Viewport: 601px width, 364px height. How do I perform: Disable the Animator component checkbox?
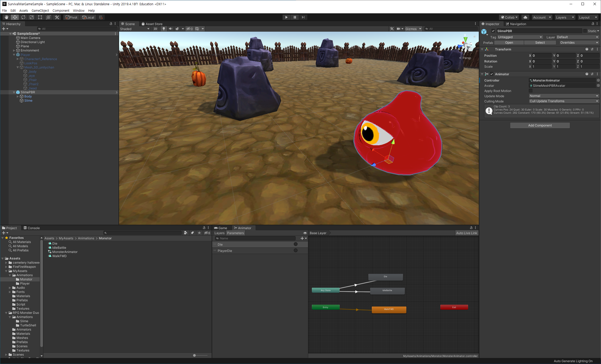tap(492, 74)
